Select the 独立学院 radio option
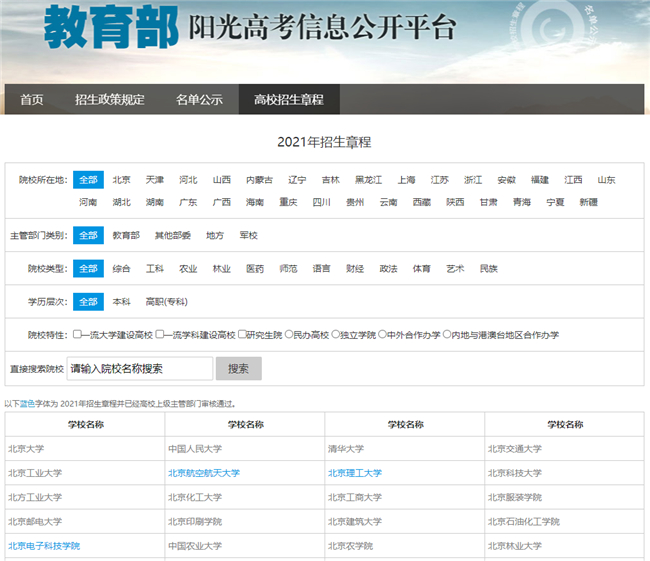650x561 pixels. (336, 334)
